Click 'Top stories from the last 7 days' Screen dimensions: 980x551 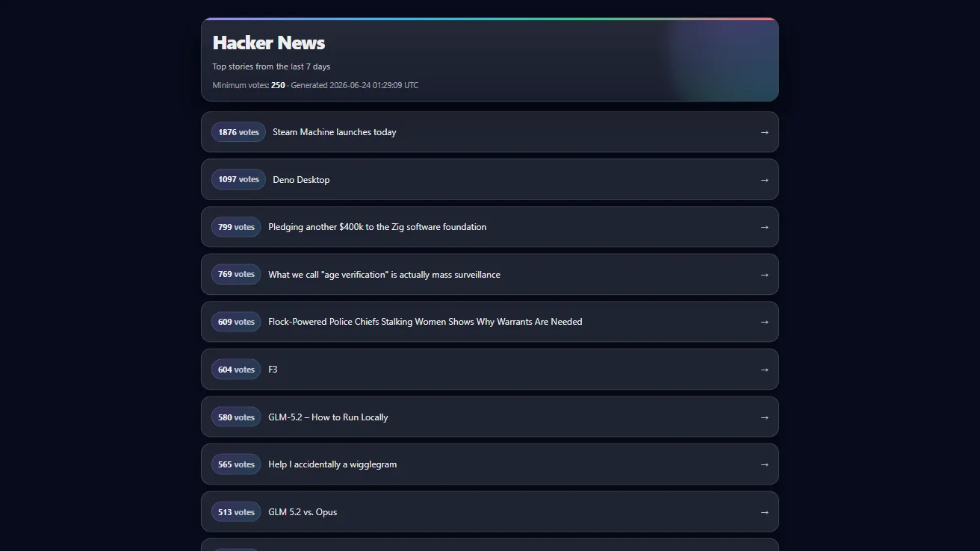coord(271,66)
